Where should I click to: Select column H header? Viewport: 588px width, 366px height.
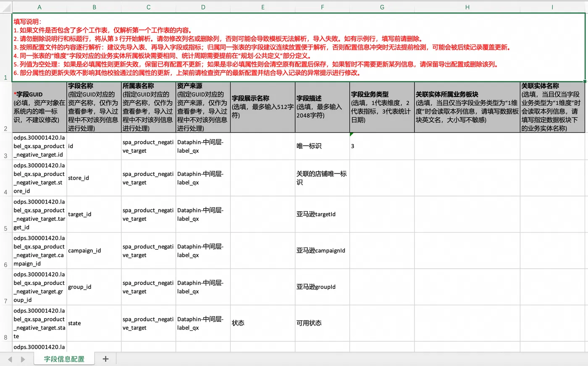tap(467, 7)
